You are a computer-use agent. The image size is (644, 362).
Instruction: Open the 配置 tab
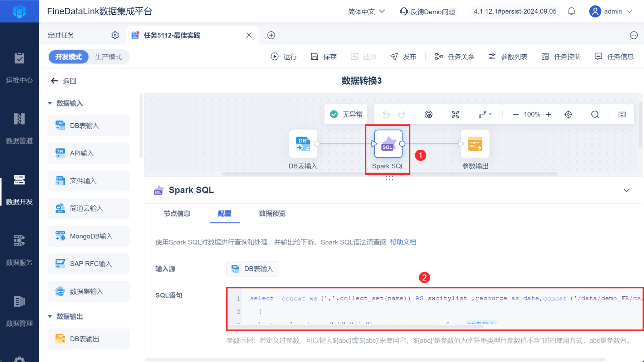coord(225,213)
